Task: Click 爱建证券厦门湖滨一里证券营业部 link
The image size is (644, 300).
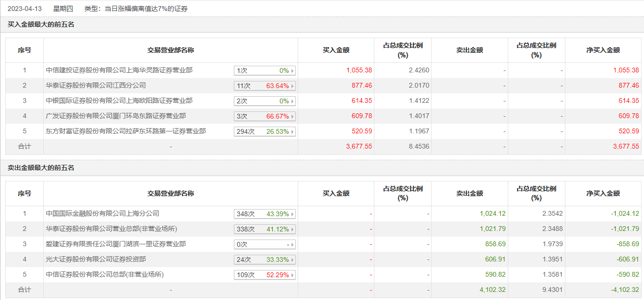Action: (x=116, y=244)
